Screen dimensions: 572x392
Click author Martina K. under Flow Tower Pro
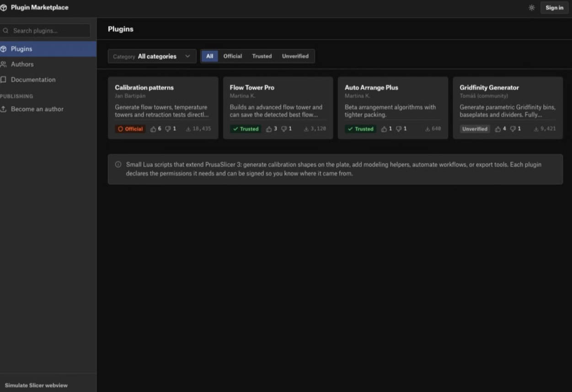(x=242, y=96)
